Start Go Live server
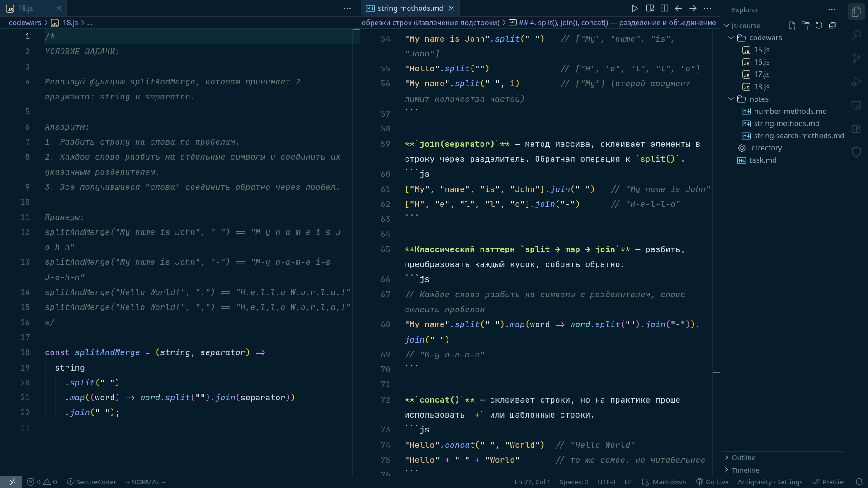Image resolution: width=868 pixels, height=488 pixels. 712,482
